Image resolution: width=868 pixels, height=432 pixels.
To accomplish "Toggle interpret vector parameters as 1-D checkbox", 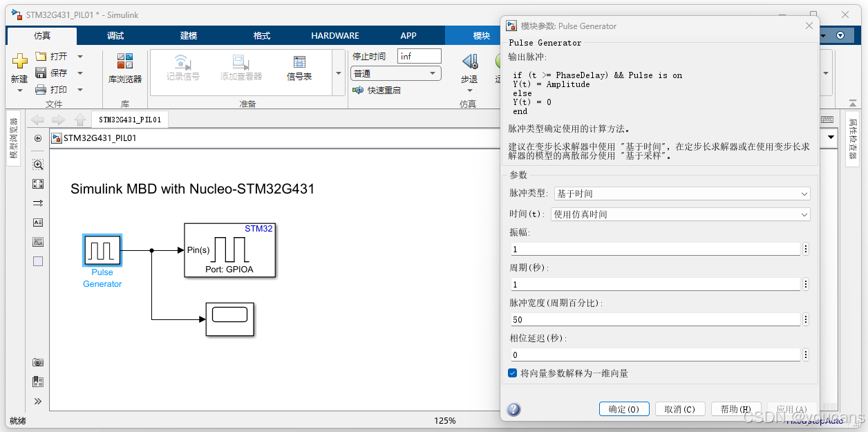I will (x=512, y=373).
